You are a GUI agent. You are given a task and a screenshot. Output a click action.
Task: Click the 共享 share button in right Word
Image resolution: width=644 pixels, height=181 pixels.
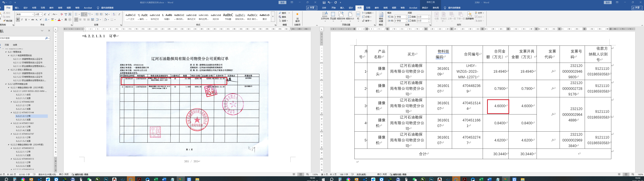pyautogui.click(x=637, y=8)
